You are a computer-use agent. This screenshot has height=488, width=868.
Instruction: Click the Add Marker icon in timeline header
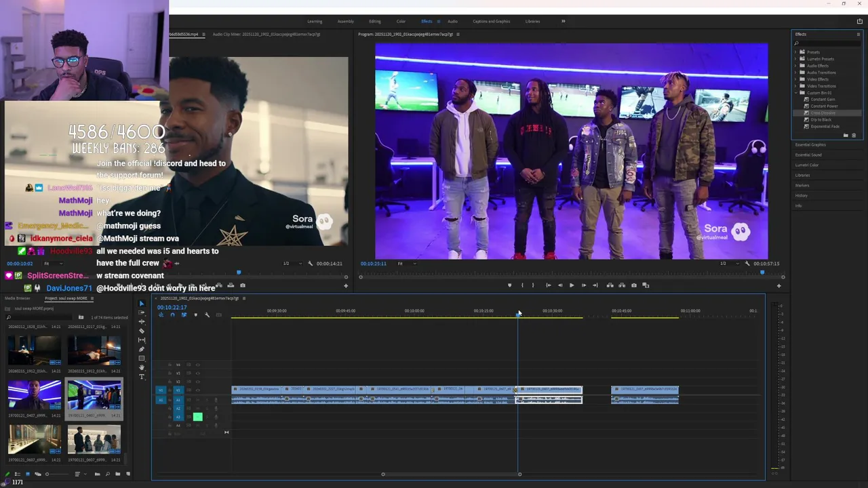coord(196,314)
